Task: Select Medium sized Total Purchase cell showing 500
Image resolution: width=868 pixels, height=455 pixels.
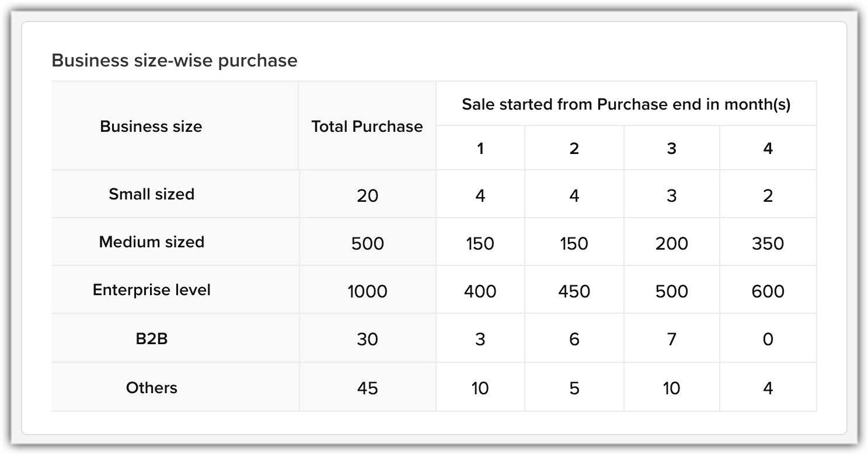Action: (367, 243)
